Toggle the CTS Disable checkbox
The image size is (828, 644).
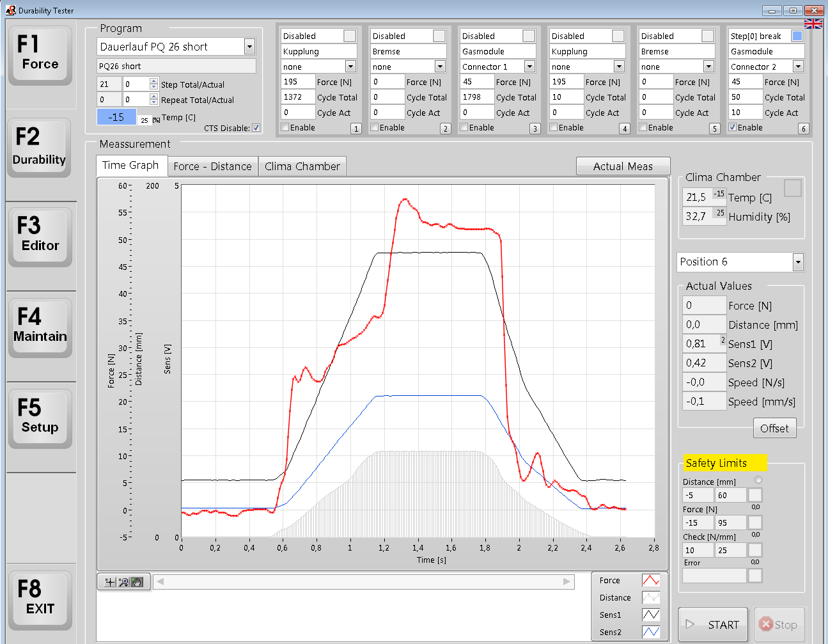pos(256,128)
